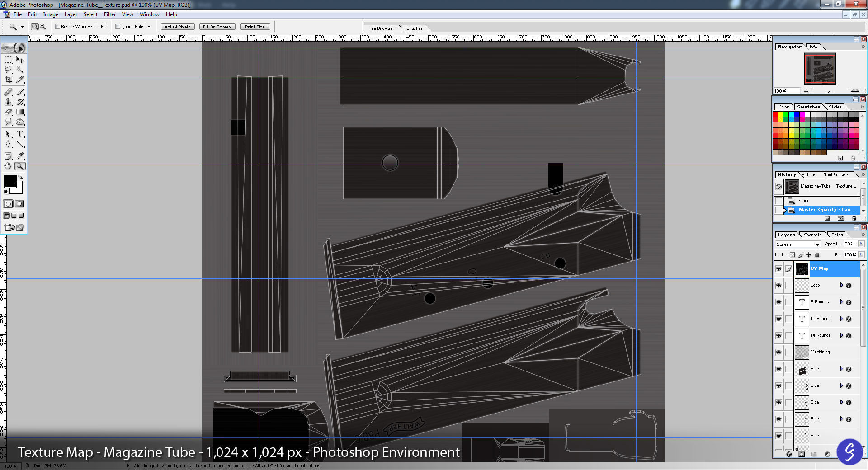Open the File Browser tab in palette well
Viewport: 868px width, 470px height.
point(382,28)
